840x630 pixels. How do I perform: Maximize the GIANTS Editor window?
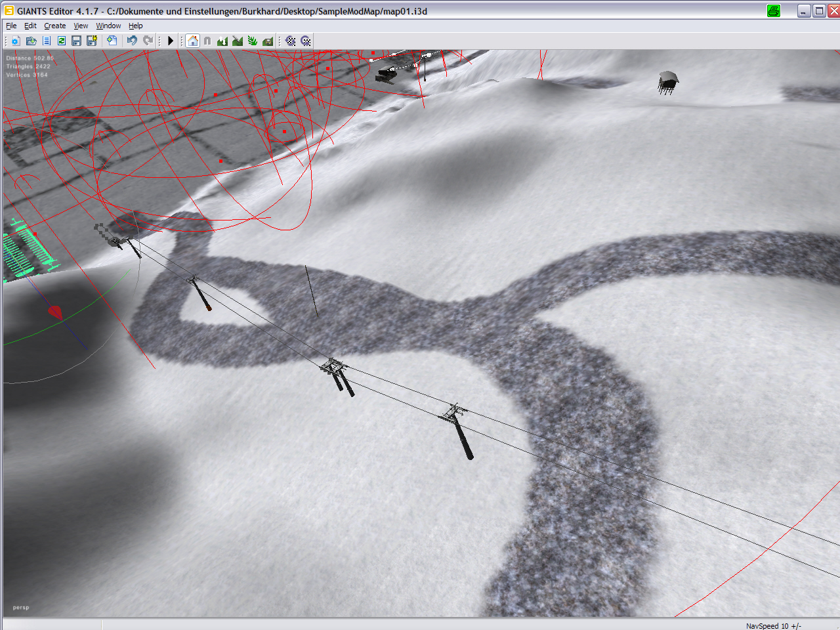(819, 10)
